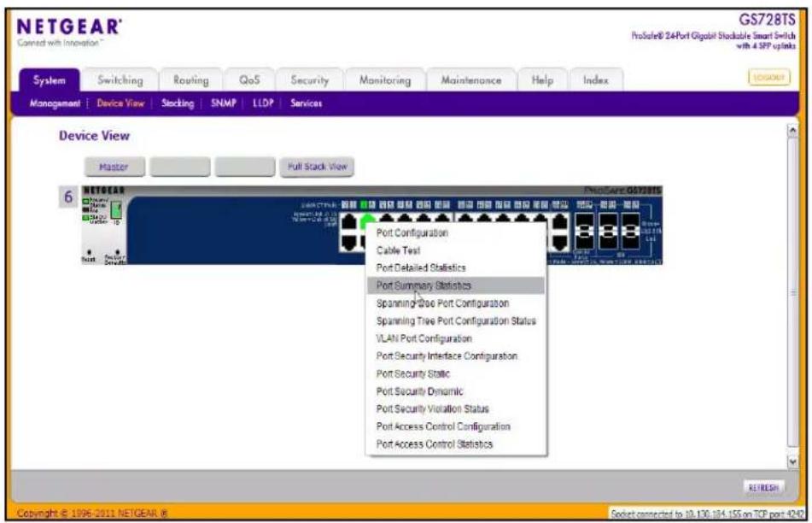Click the last SFP uplink port

click(x=631, y=232)
